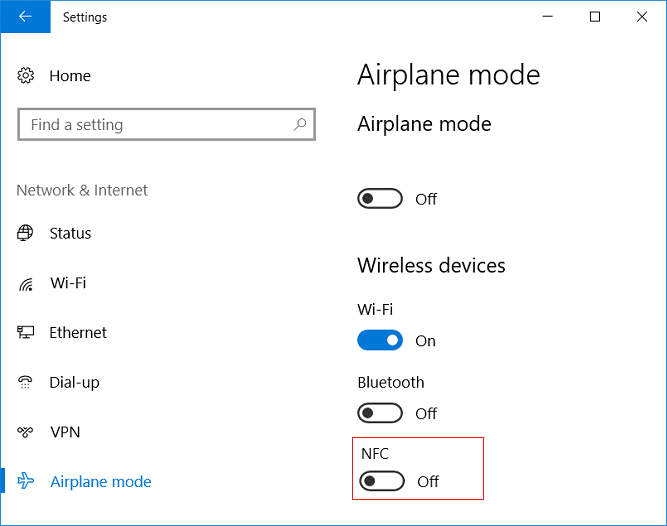This screenshot has height=526, width=667.
Task: Click the VPN icon in sidebar
Action: pos(26,432)
